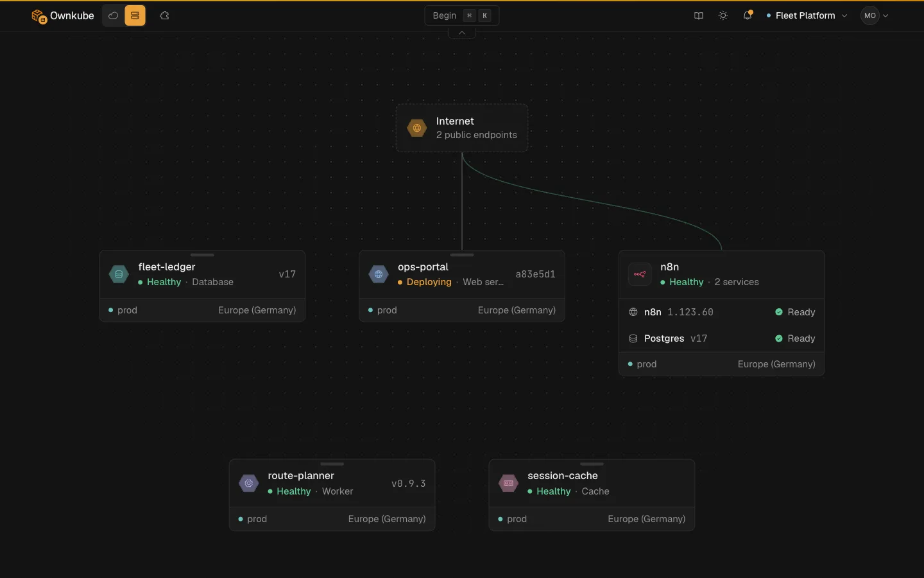Toggle the light theme sun icon
This screenshot has width=924, height=578.
click(x=723, y=15)
